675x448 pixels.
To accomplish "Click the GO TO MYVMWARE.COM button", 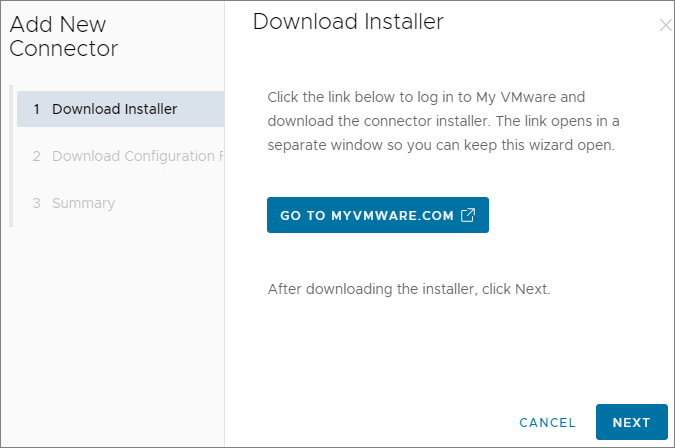I will [377, 215].
